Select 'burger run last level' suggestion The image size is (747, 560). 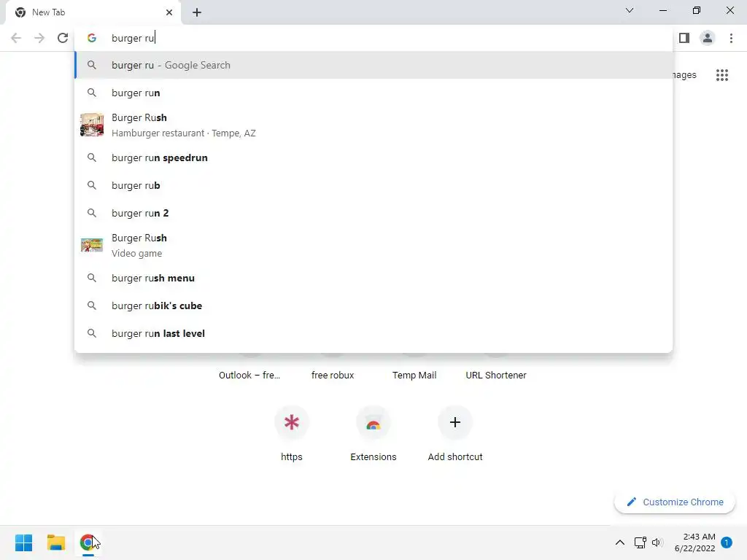pos(374,333)
